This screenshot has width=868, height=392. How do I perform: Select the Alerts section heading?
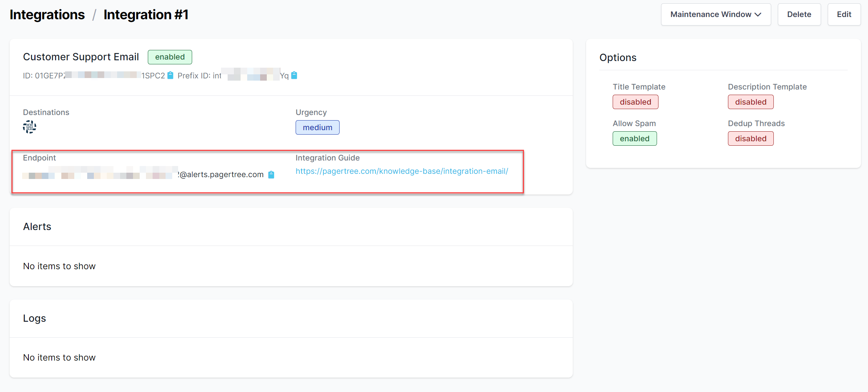[x=37, y=227]
